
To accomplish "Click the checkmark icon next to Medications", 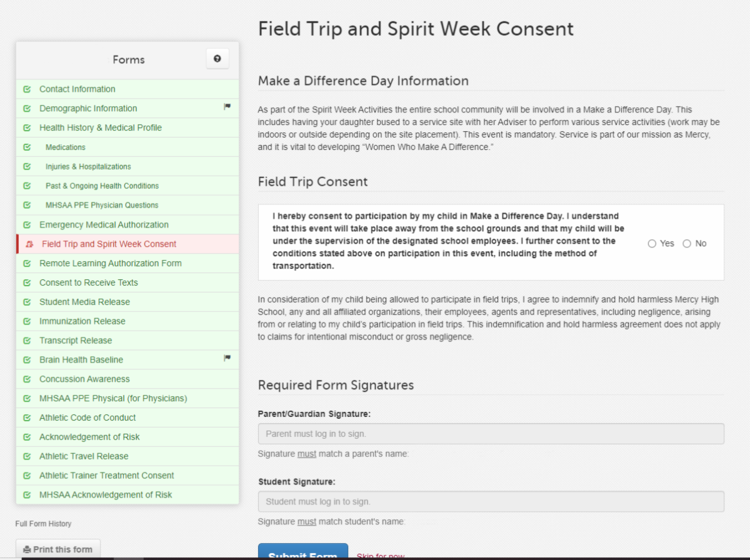I will pos(27,147).
